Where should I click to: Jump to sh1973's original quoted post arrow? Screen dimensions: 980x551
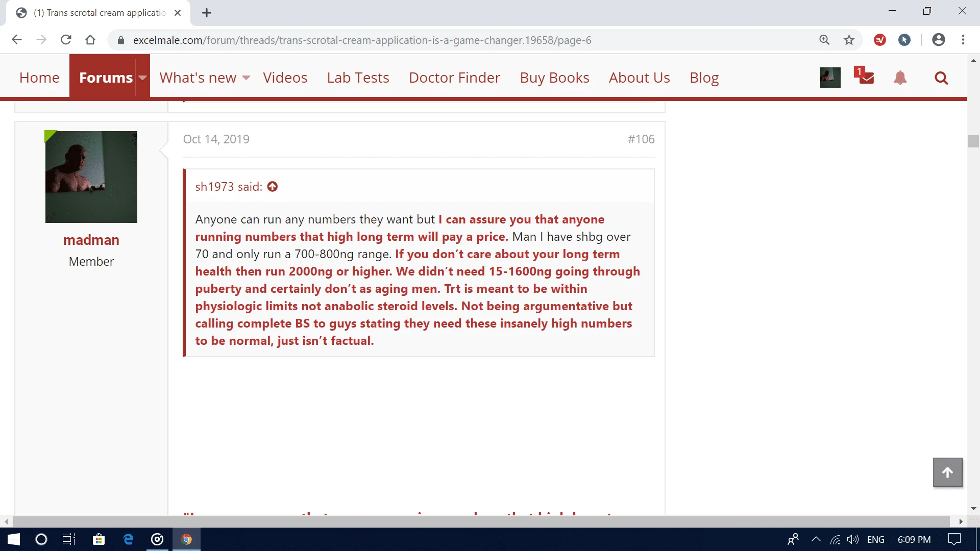tap(273, 187)
